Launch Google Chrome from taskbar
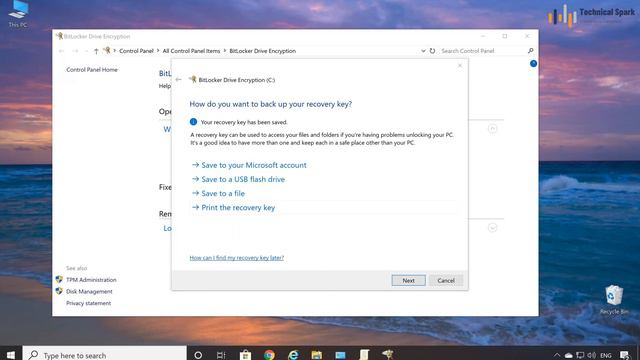This screenshot has height=360, width=640. pyautogui.click(x=269, y=355)
